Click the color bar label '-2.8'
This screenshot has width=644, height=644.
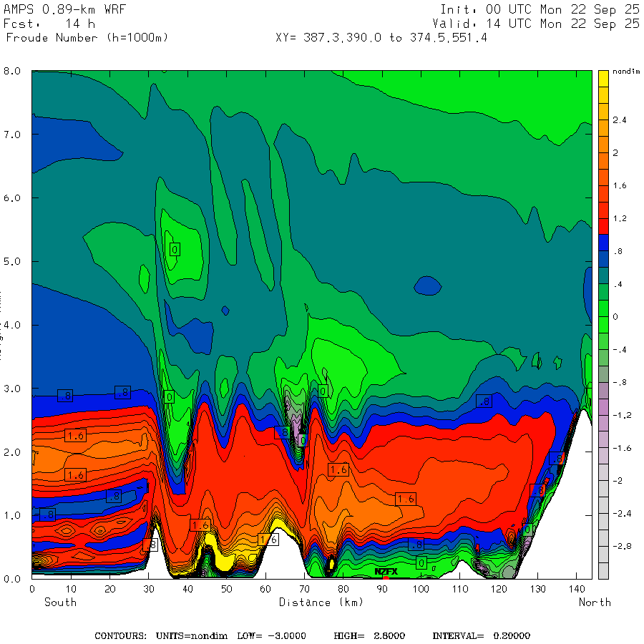pyautogui.click(x=622, y=546)
